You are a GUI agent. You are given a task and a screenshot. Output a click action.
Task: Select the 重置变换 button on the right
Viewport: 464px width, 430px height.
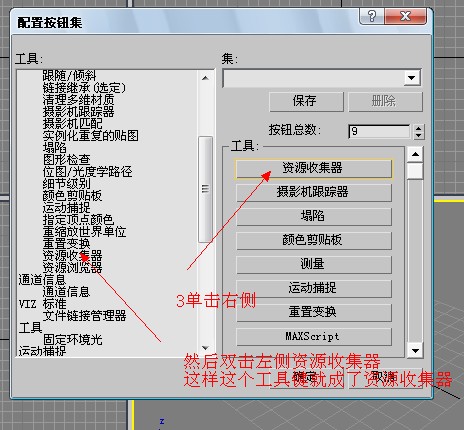click(x=314, y=312)
